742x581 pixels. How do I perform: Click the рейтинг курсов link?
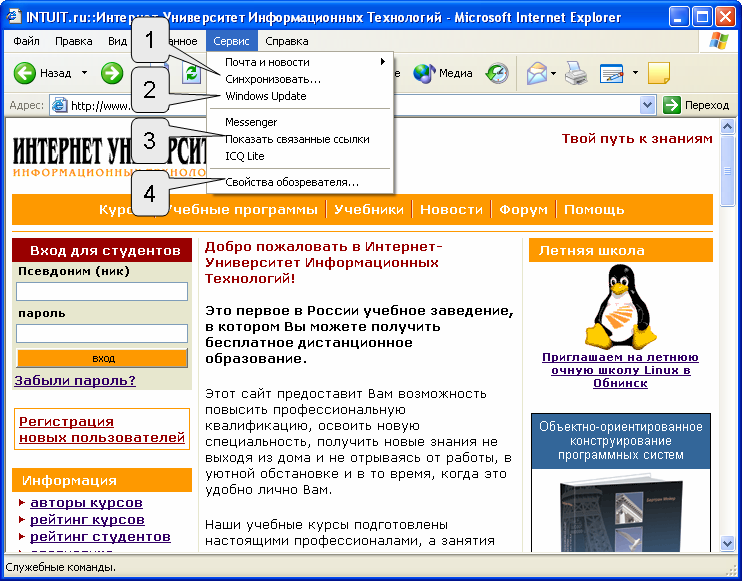(88, 519)
